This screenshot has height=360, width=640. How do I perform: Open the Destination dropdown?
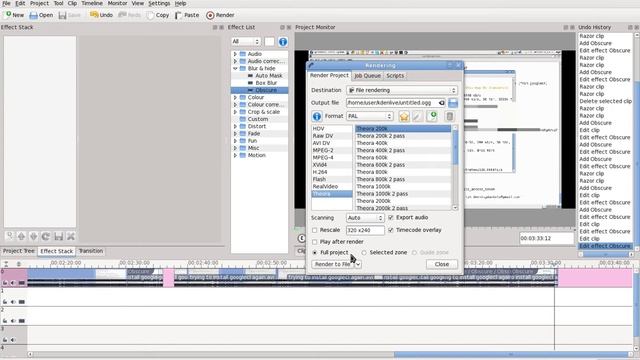point(402,90)
